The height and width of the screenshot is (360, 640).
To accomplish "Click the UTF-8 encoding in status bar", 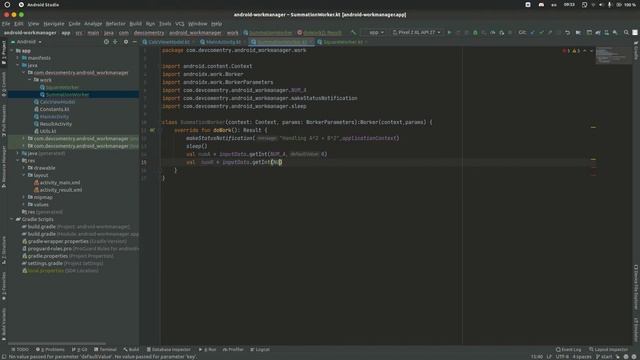I will (562, 356).
